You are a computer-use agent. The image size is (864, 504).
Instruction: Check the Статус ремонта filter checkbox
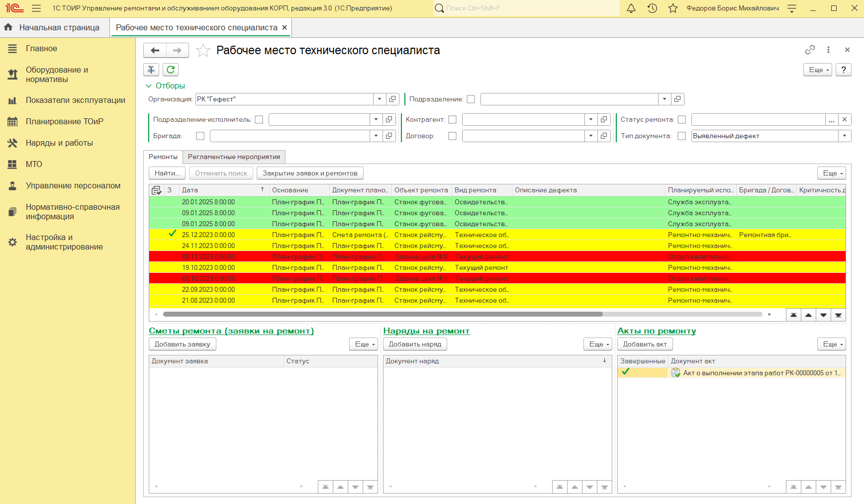click(681, 120)
